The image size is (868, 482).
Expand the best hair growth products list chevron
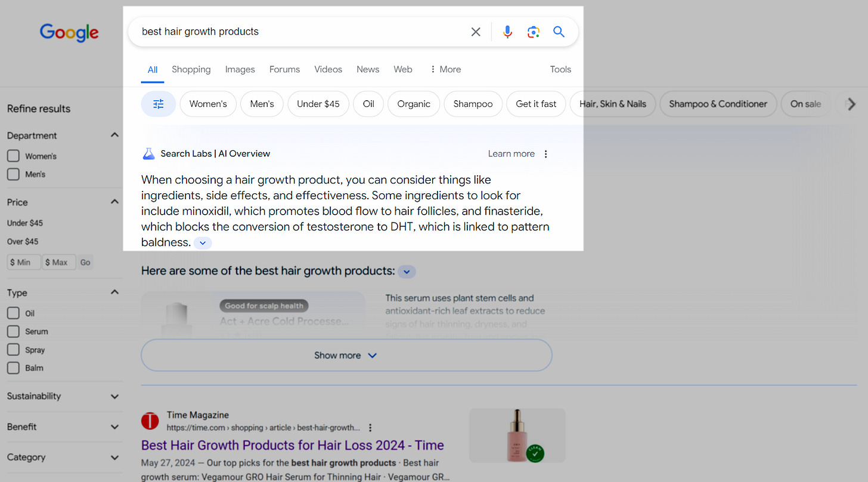coord(407,271)
